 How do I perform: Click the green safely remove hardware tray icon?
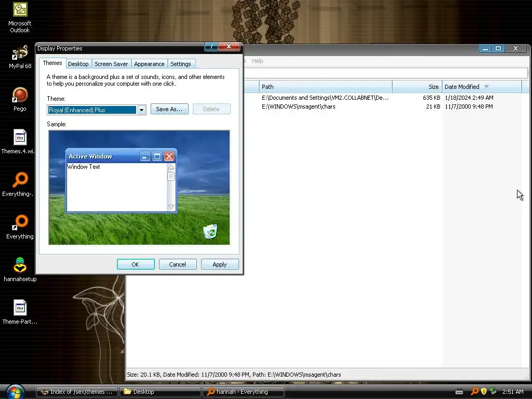point(493,392)
